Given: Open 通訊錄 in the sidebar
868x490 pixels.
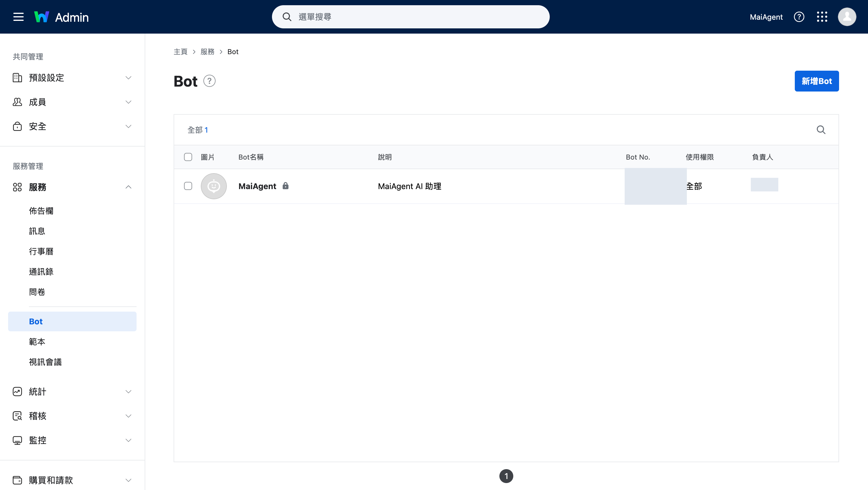Looking at the screenshot, I should click(x=41, y=271).
